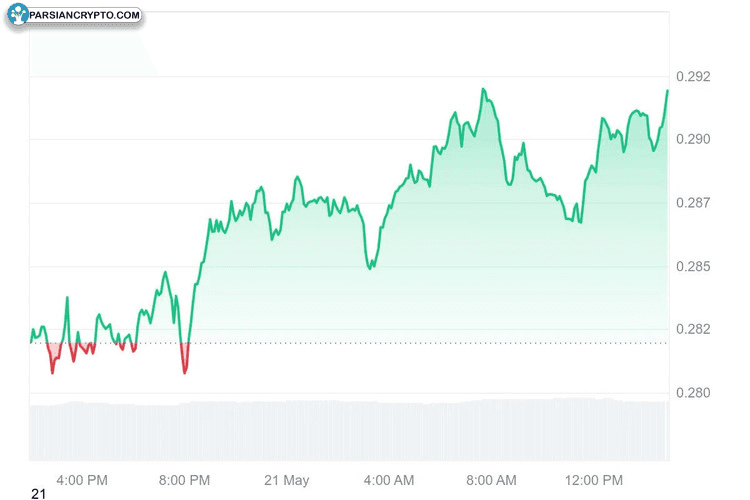Select the 8:00 AM time axis label
750x500 pixels.
pos(491,480)
